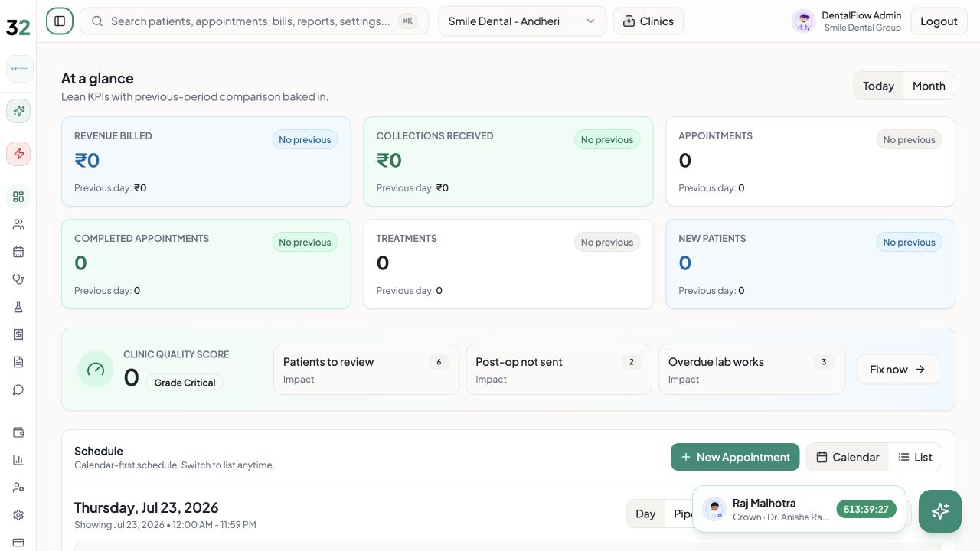Open the Treatments KPI card
Viewport: 980px width, 551px height.
[x=508, y=264]
